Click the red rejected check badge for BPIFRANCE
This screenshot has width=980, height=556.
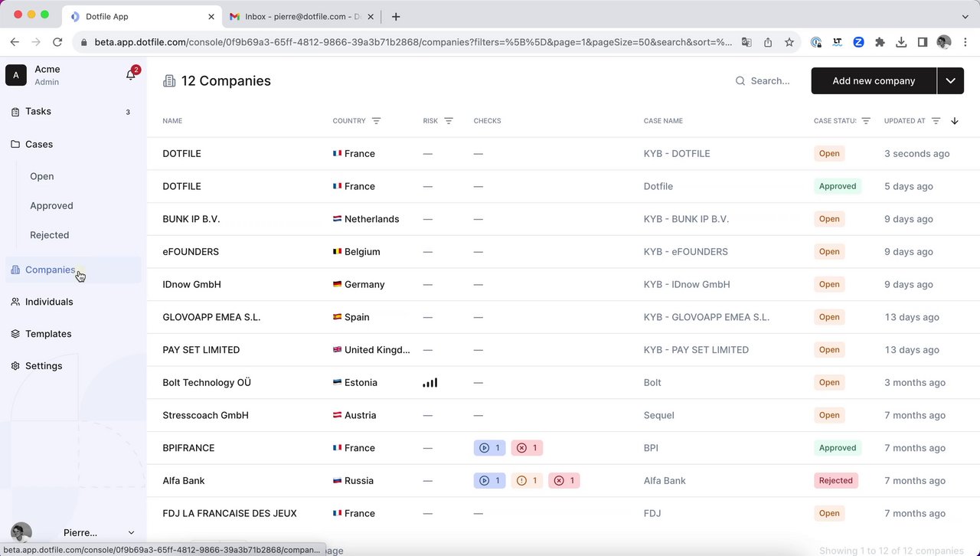pos(527,448)
